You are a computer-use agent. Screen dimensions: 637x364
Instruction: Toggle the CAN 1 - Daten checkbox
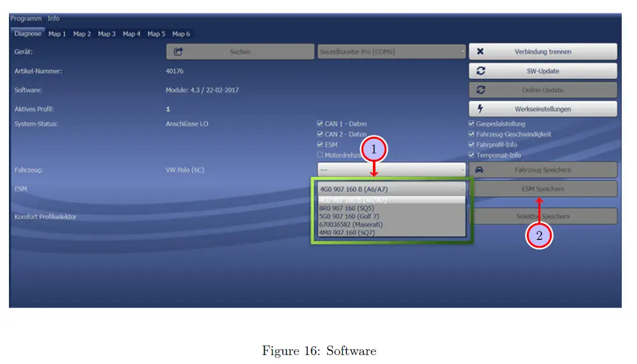click(320, 123)
